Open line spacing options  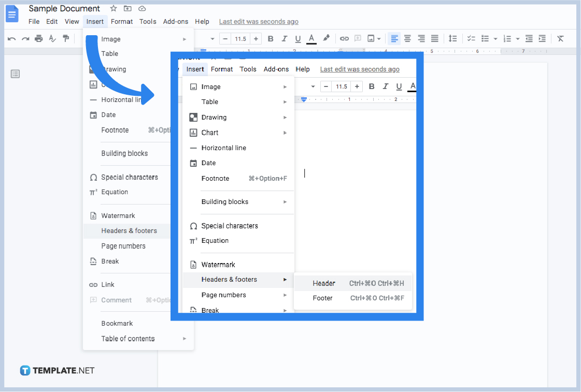pyautogui.click(x=452, y=38)
